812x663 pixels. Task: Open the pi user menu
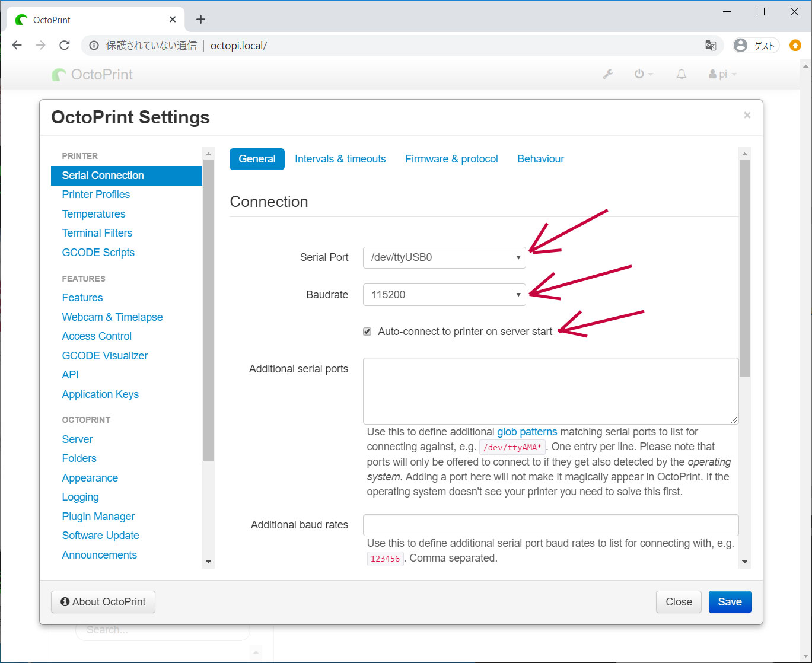[x=722, y=74]
